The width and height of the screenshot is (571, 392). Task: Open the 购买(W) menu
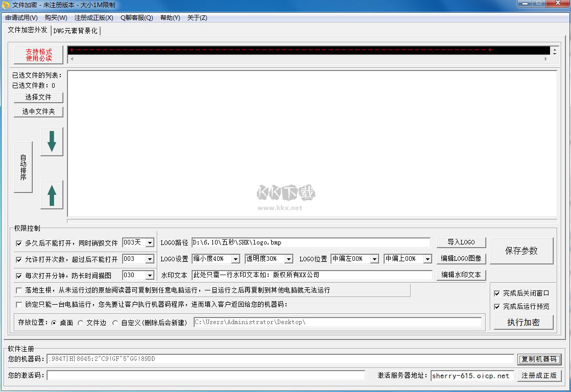coord(56,17)
